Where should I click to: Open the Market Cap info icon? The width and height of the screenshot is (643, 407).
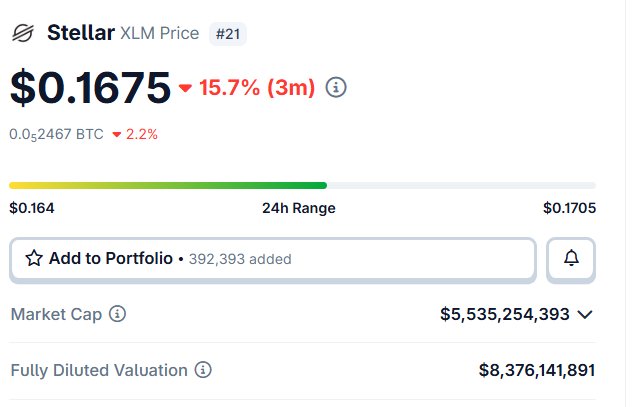point(118,314)
